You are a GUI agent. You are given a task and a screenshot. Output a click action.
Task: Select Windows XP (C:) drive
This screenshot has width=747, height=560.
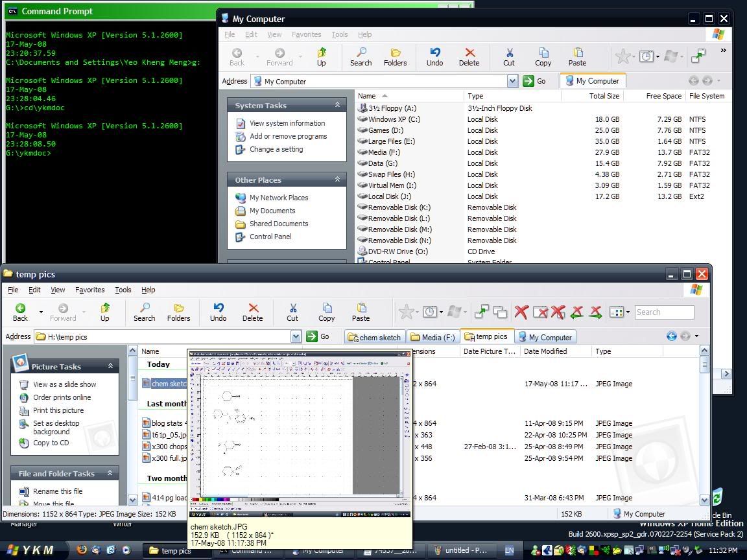pos(394,119)
